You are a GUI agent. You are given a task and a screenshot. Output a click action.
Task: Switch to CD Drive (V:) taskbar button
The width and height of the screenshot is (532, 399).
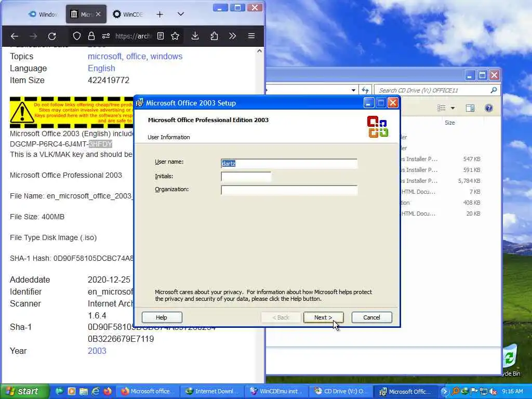point(341,391)
